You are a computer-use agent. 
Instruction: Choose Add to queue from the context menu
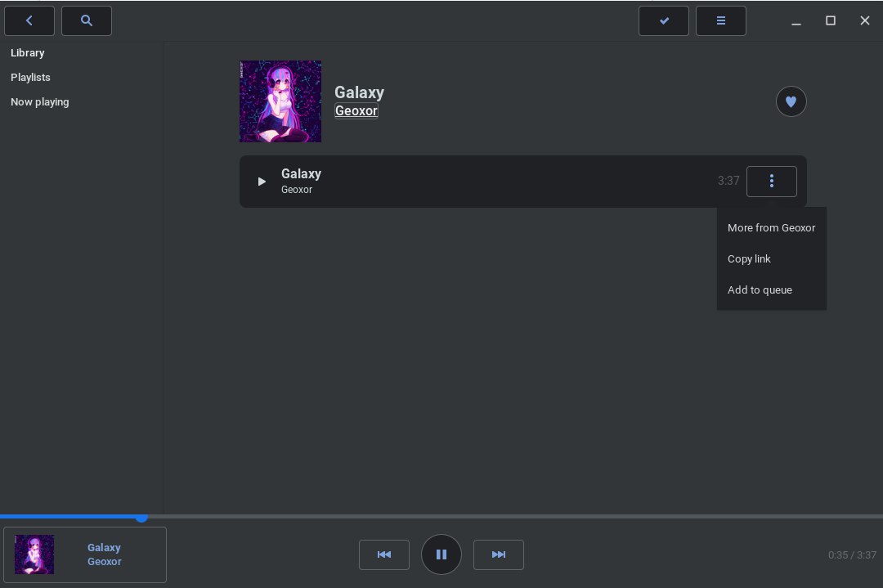pos(771,290)
